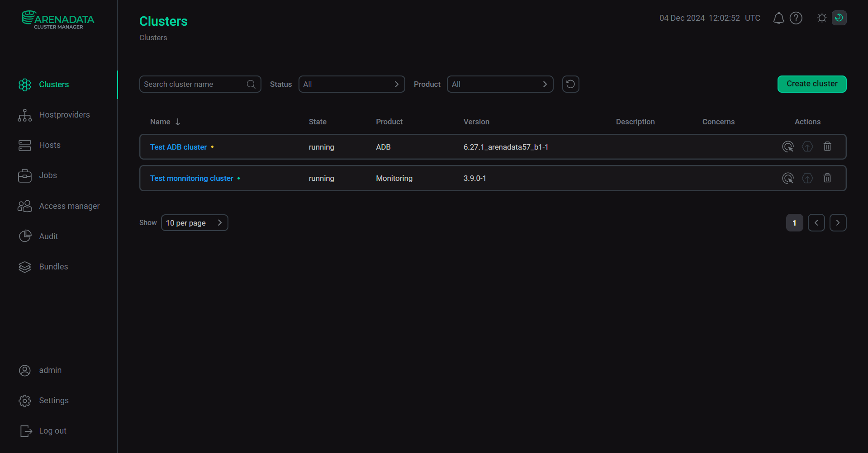This screenshot has width=868, height=453.
Task: Click the Create cluster button
Action: point(811,84)
